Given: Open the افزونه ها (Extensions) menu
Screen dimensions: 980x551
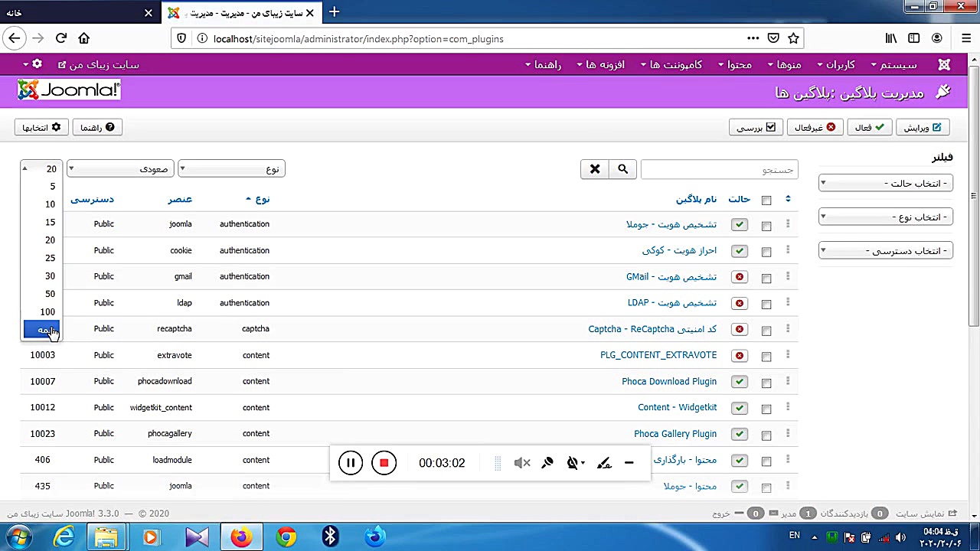Looking at the screenshot, I should pos(601,65).
